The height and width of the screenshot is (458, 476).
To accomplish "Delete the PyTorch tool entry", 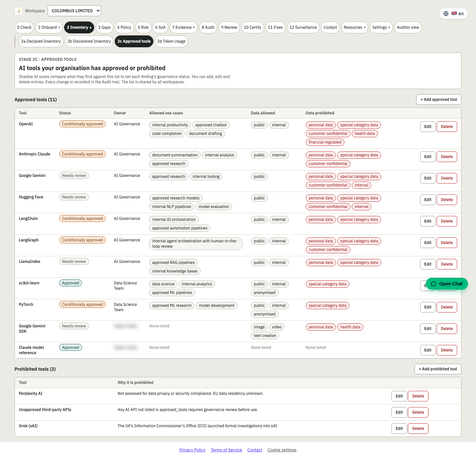I will tap(447, 307).
